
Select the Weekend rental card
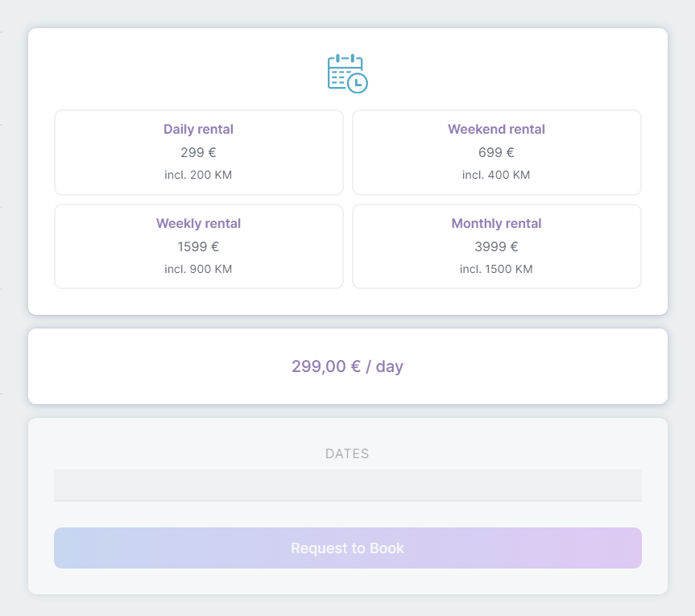(x=496, y=152)
